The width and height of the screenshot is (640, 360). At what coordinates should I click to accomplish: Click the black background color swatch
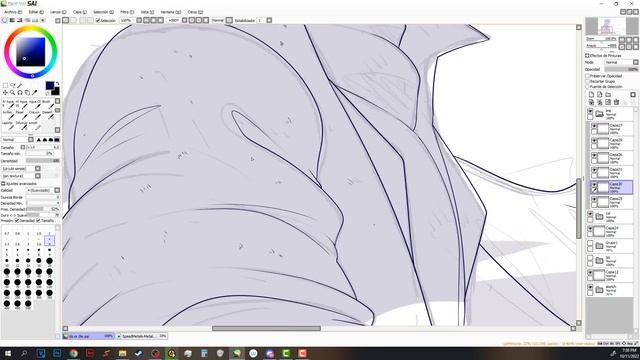[56, 91]
